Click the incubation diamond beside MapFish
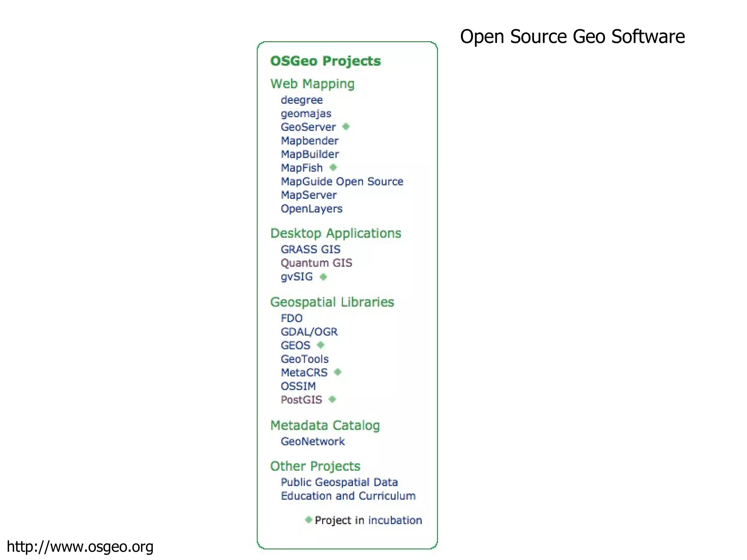 coord(333,167)
